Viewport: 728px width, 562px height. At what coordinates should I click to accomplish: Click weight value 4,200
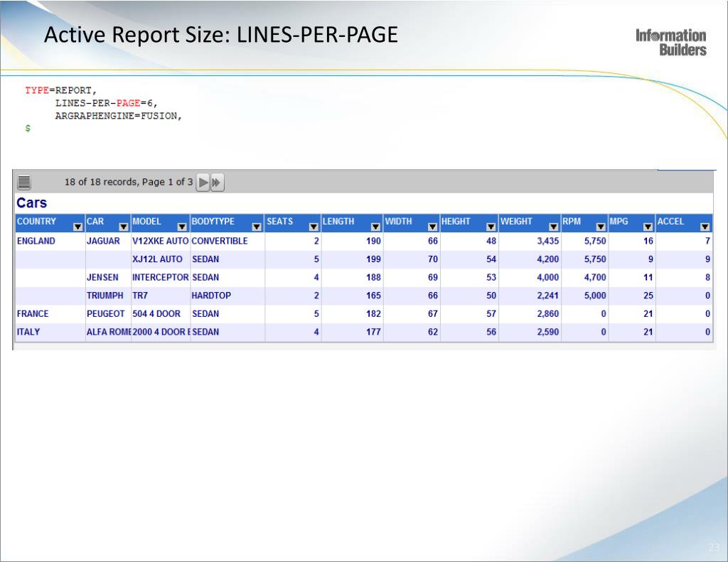click(x=548, y=259)
